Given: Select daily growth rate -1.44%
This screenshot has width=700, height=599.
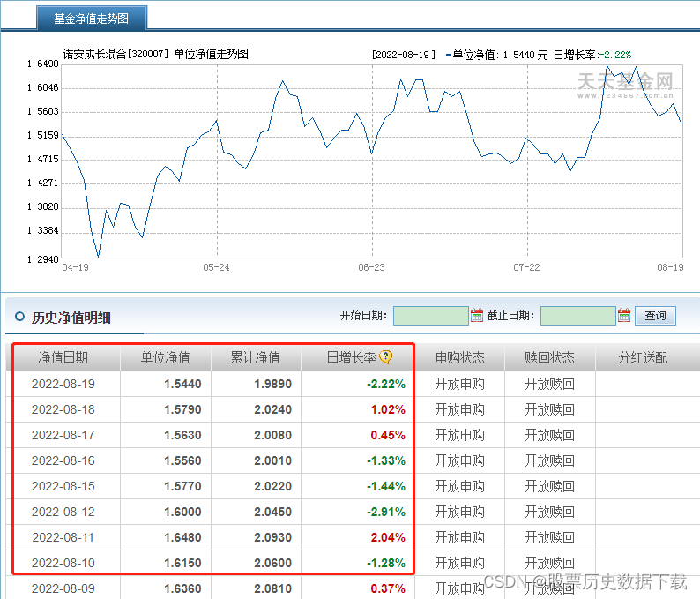Looking at the screenshot, I should coord(386,486).
